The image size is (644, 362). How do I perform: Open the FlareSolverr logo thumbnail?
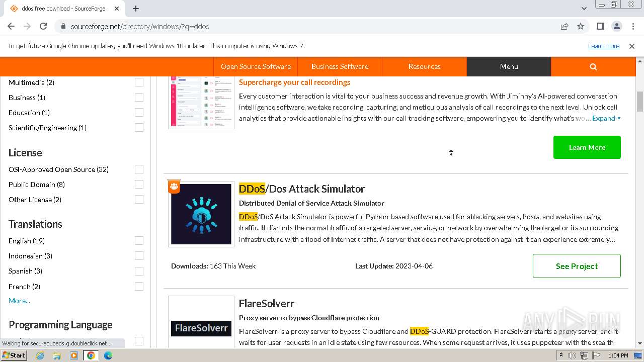(201, 322)
